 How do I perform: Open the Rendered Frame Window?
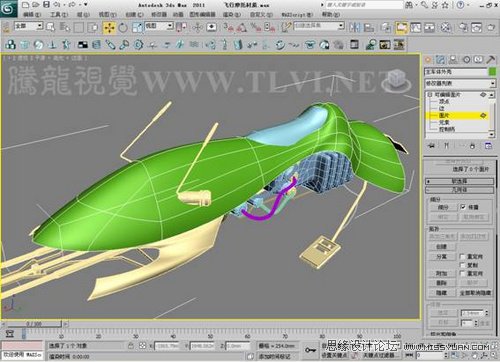click(477, 27)
